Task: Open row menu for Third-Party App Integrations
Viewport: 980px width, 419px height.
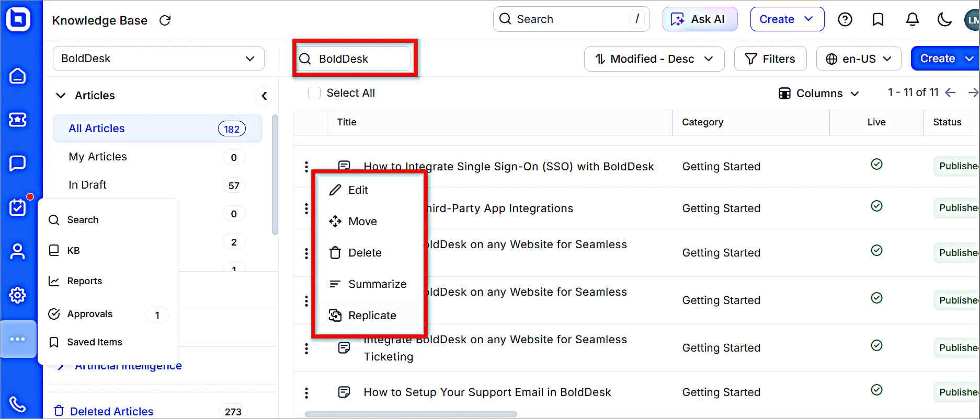Action: coord(306,208)
